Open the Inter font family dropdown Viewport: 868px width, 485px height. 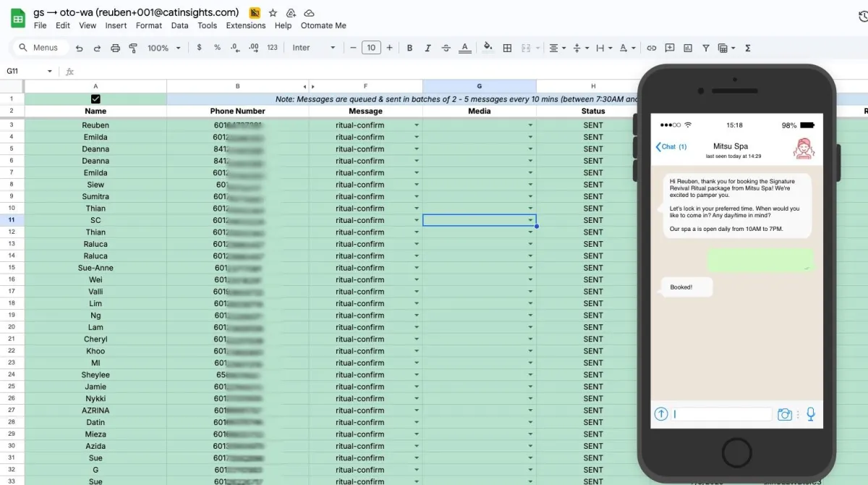pyautogui.click(x=314, y=48)
